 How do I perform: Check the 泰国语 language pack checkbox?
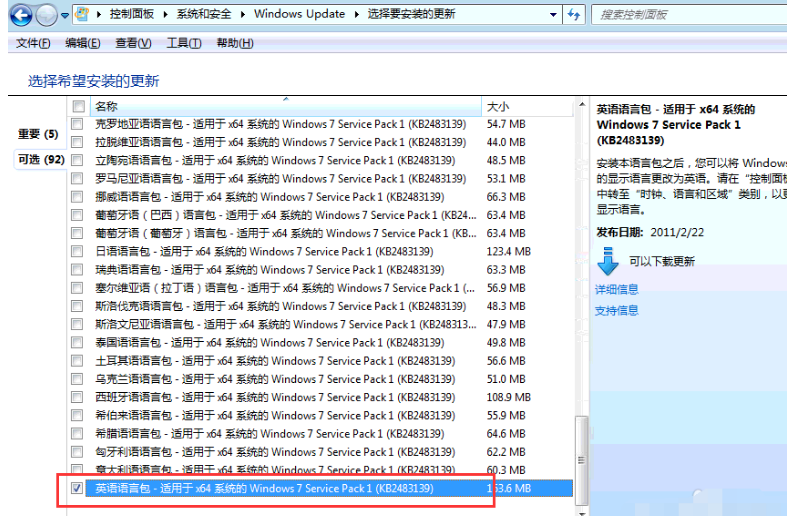tap(77, 342)
